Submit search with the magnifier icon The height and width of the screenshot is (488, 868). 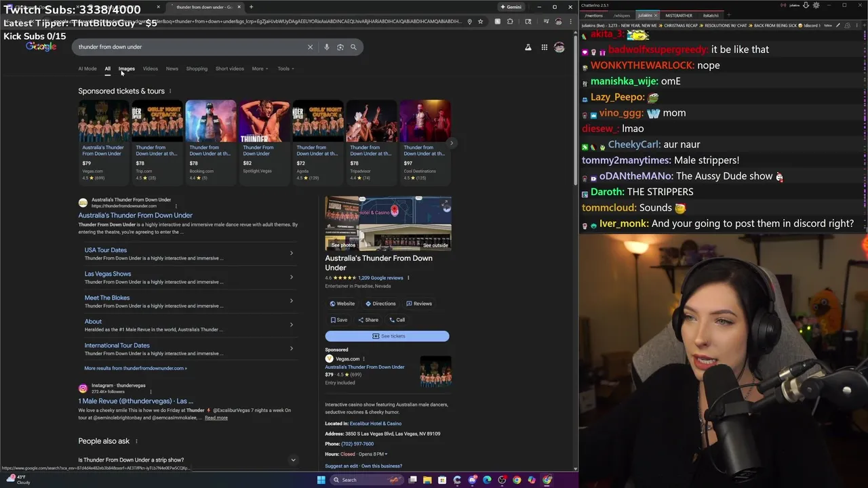tap(353, 47)
